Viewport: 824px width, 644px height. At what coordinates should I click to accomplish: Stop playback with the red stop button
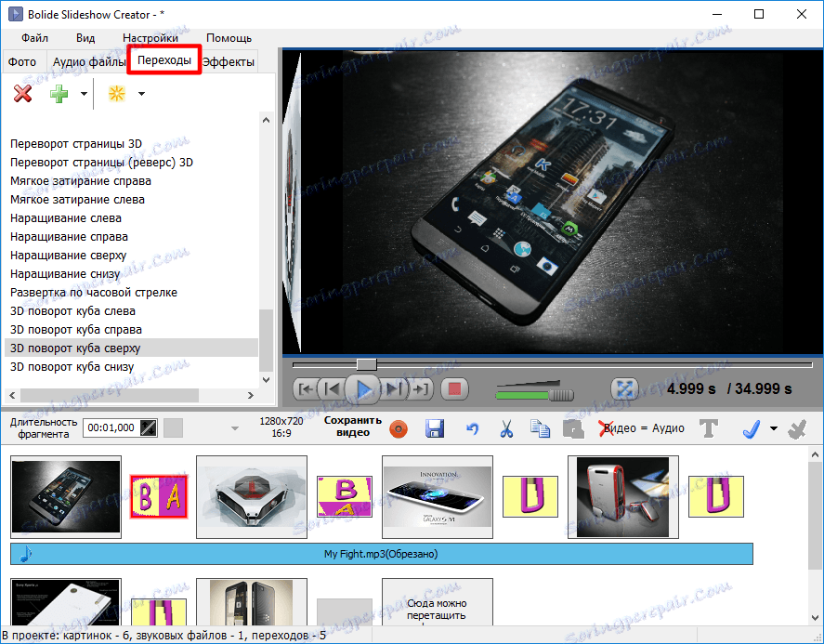[x=453, y=389]
